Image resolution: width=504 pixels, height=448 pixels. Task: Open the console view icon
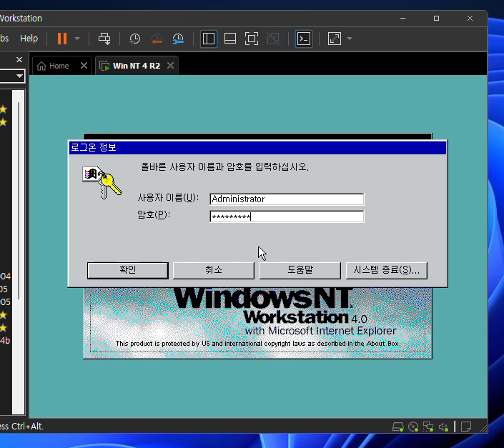(304, 39)
